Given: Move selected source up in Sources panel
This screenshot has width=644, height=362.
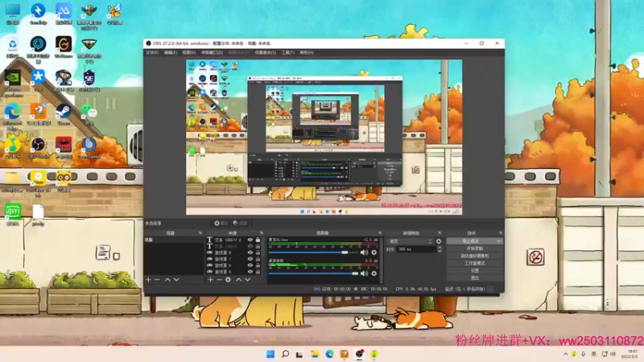Looking at the screenshot, I should [238, 279].
